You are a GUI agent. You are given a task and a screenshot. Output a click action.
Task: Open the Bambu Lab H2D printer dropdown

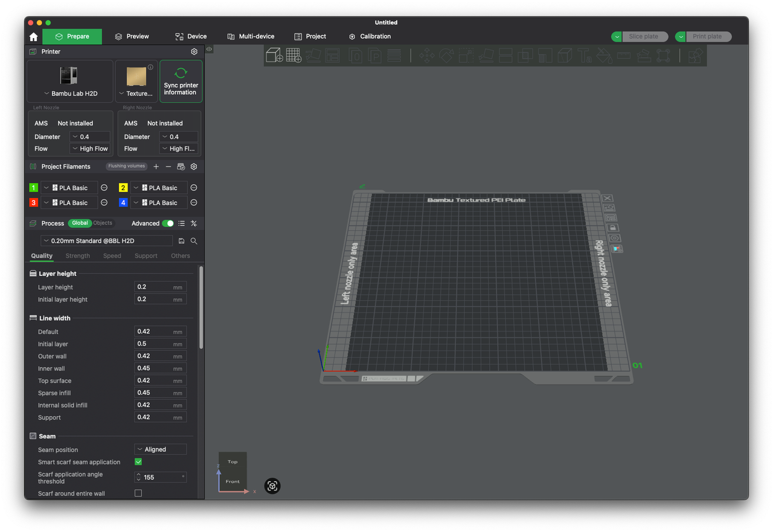(70, 82)
